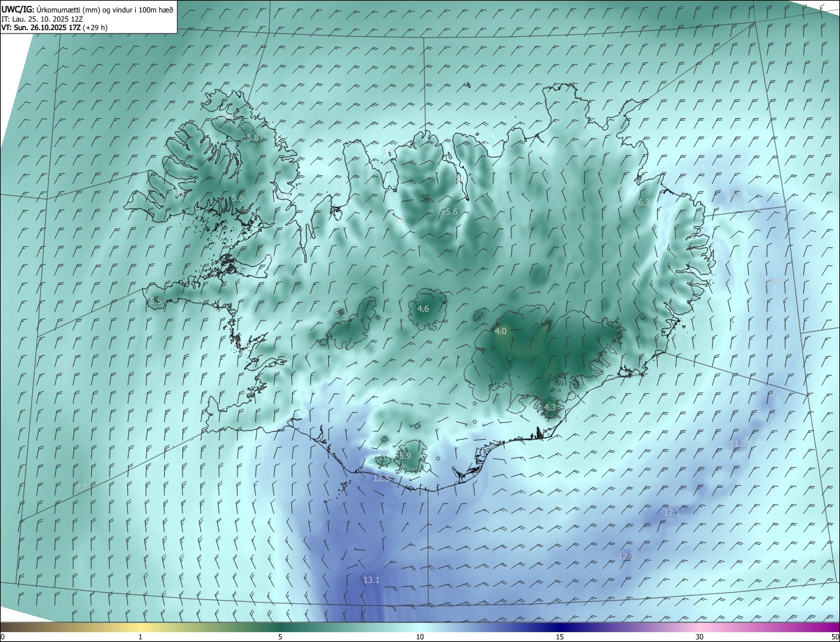This screenshot has width=840, height=642.
Task: Click the 12.3 value label on the map
Action: pyautogui.click(x=627, y=556)
